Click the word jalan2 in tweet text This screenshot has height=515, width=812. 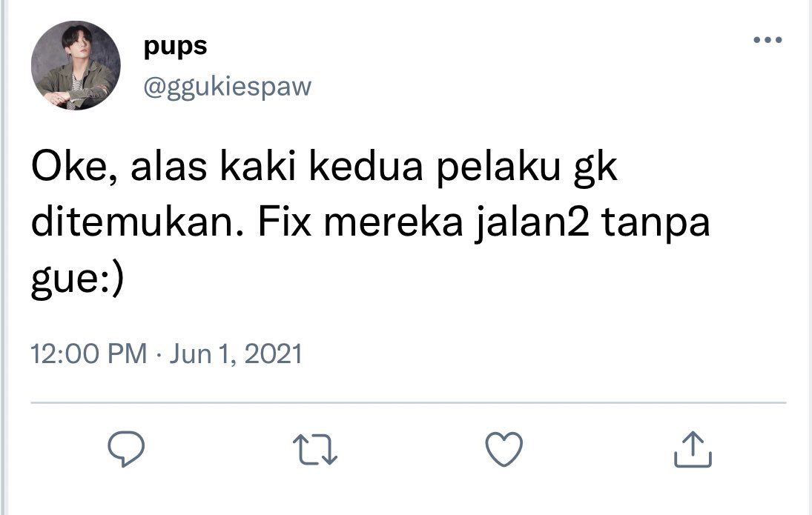pyautogui.click(x=532, y=224)
